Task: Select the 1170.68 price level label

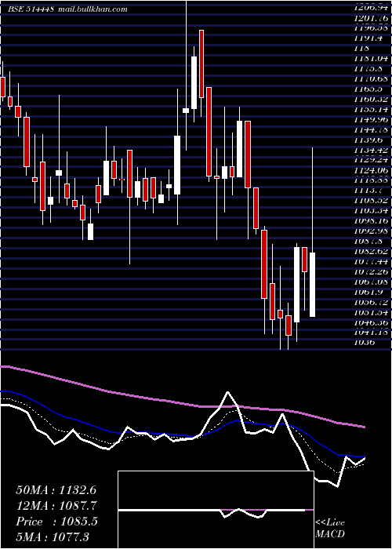Action: [371, 79]
